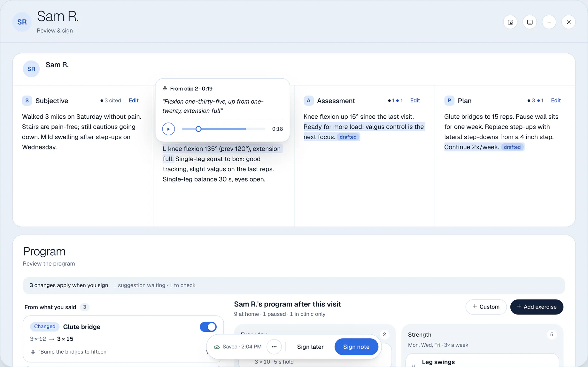Click '3 changes apply when you sign'
The image size is (588, 367).
click(x=69, y=285)
